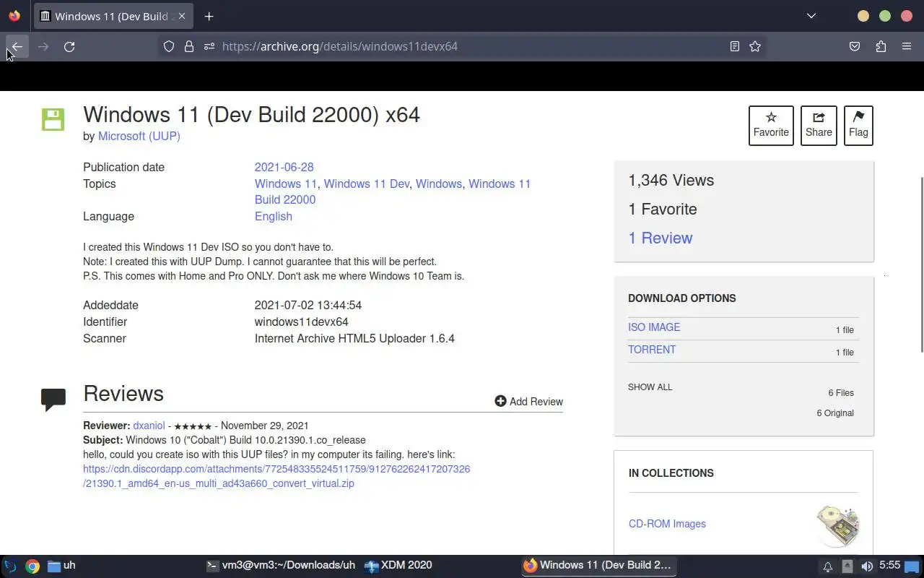This screenshot has width=924, height=578.
Task: Click the 5:55 clock in the taskbar
Action: [x=889, y=565]
